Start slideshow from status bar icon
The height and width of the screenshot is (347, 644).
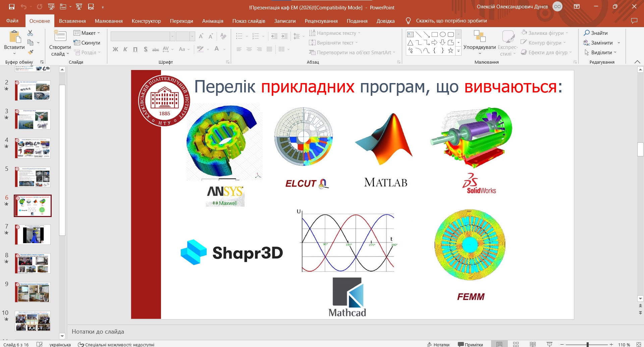tap(549, 344)
